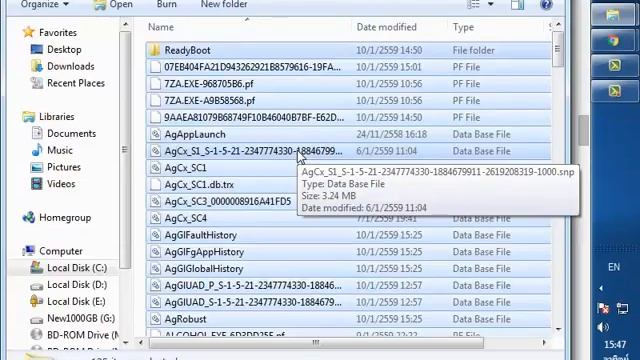Open Action Center flag icon

click(603, 308)
